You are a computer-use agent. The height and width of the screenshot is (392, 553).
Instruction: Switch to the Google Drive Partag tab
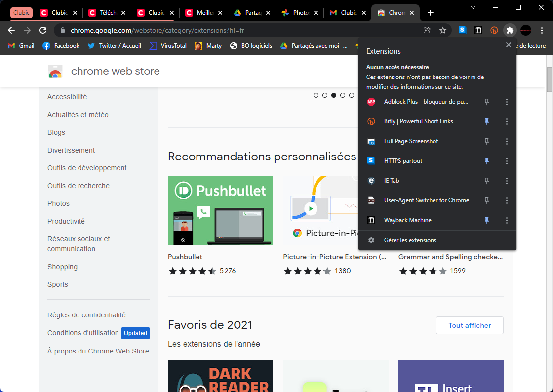pos(252,13)
